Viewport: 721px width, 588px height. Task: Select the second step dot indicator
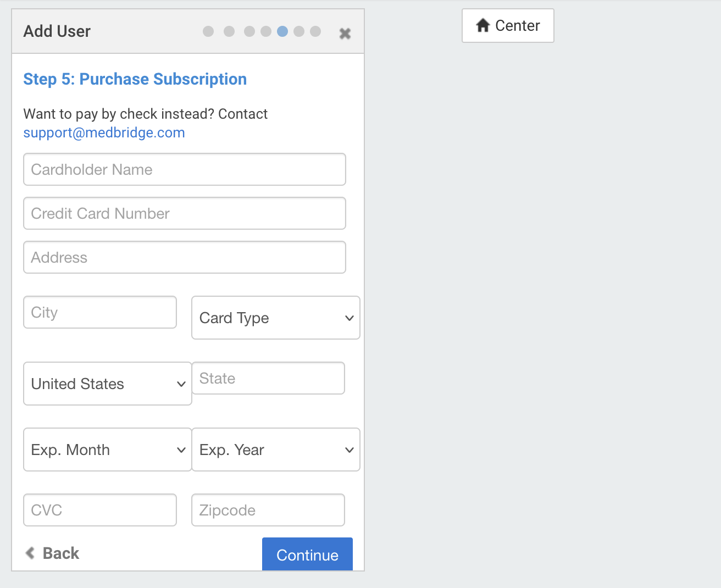click(229, 31)
